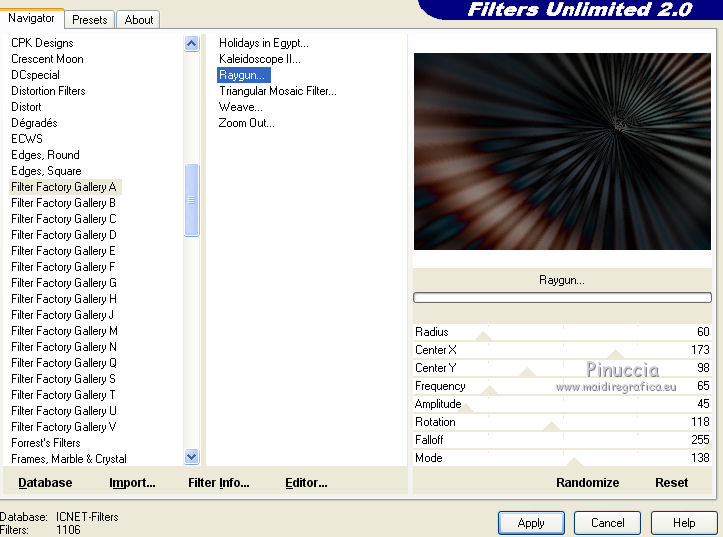Click the progress bar under Raygun title

tap(562, 298)
